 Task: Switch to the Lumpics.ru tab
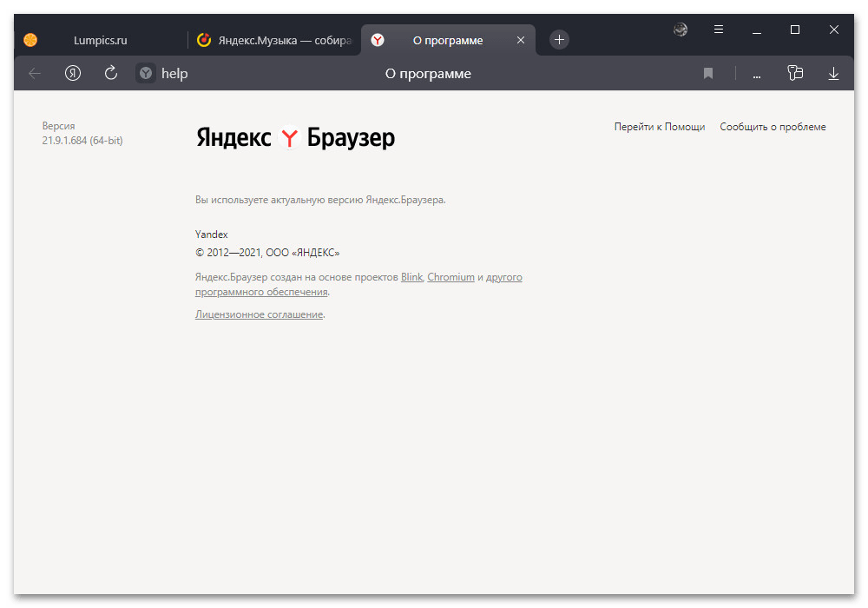click(x=100, y=40)
